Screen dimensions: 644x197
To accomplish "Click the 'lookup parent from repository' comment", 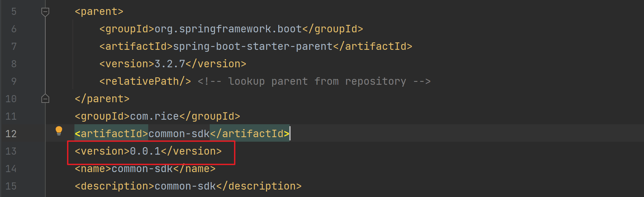I will (x=314, y=81).
